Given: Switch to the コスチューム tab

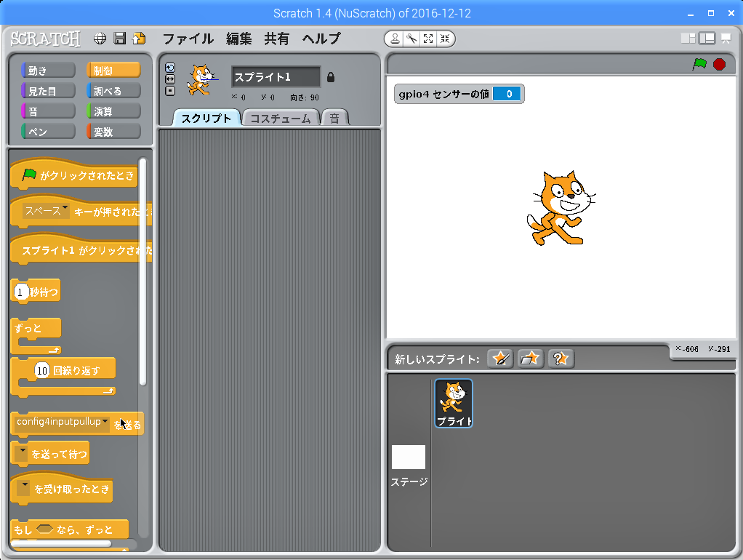Looking at the screenshot, I should [281, 119].
